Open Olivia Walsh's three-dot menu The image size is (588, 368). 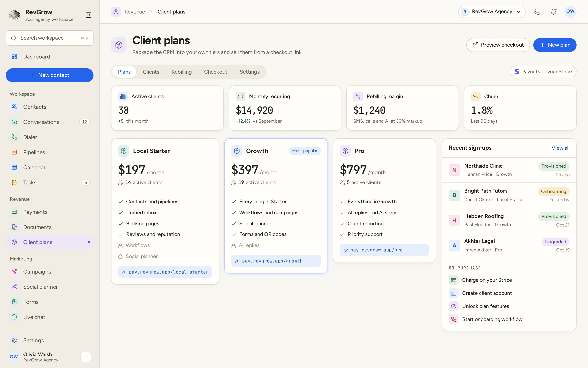pyautogui.click(x=86, y=357)
